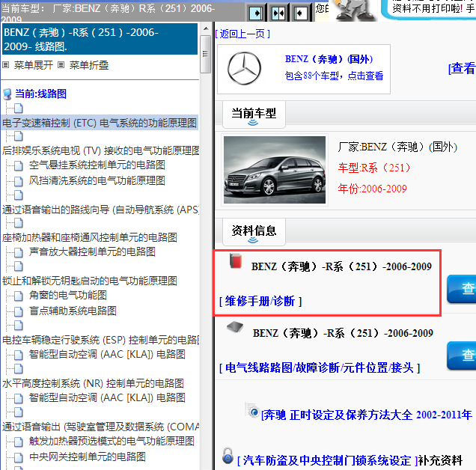Click page icon for 声音放大器控制单元的电路图
The image size is (476, 470).
(19, 252)
